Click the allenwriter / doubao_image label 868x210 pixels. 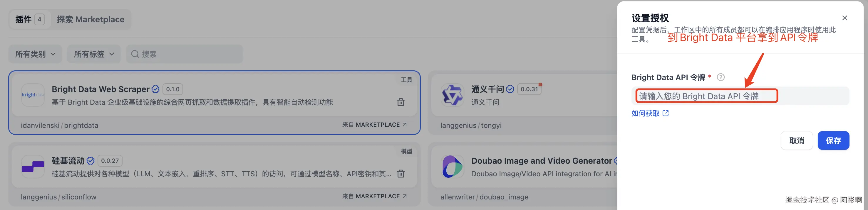484,197
